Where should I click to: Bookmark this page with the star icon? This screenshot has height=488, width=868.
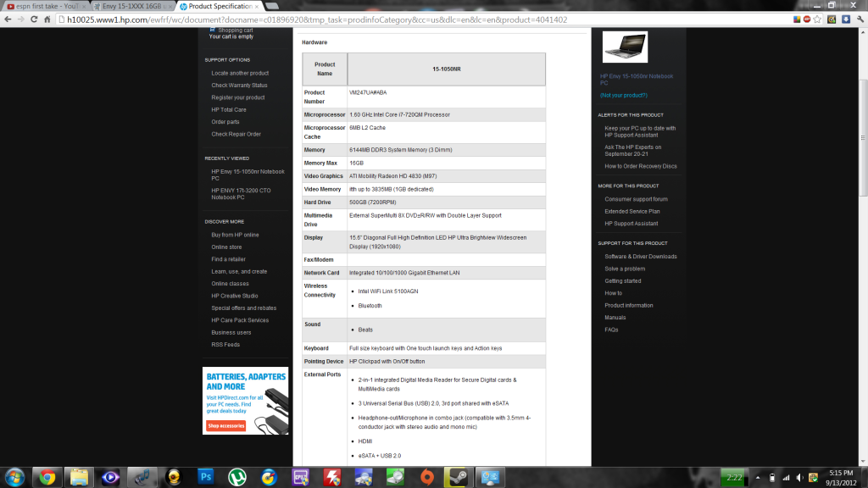(x=818, y=19)
